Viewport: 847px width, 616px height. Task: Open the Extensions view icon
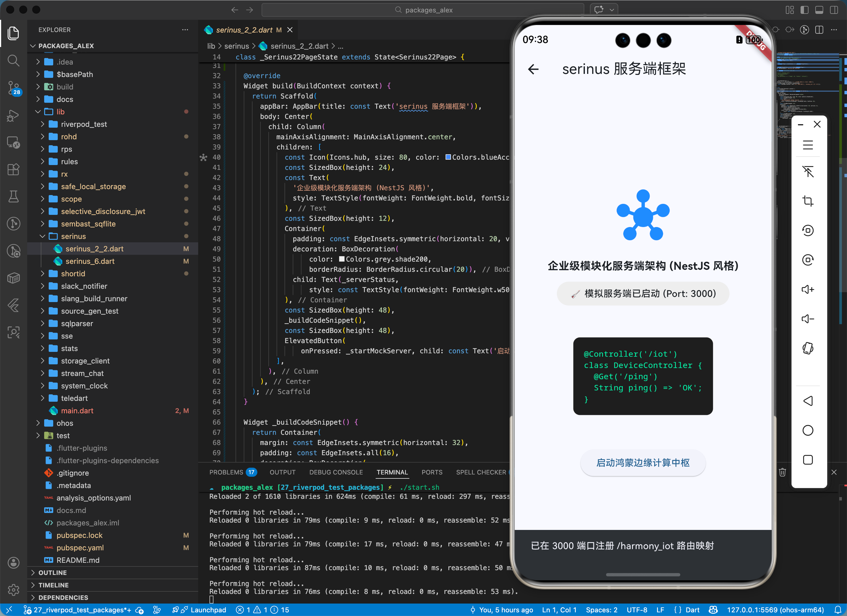tap(13, 170)
